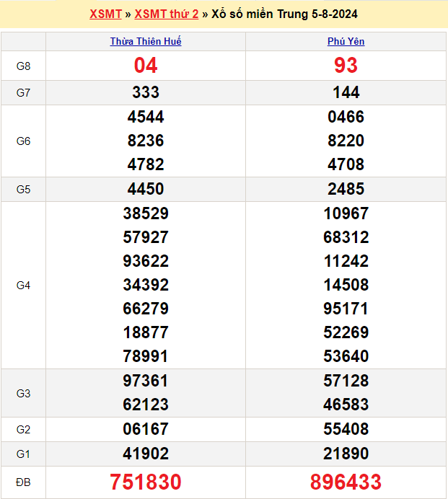The width and height of the screenshot is (448, 499).
Task: Select the red G8 number 93
Action: (346, 66)
